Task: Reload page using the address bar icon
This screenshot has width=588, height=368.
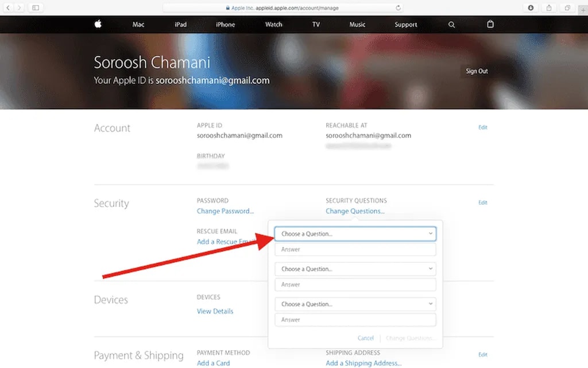Action: click(398, 8)
